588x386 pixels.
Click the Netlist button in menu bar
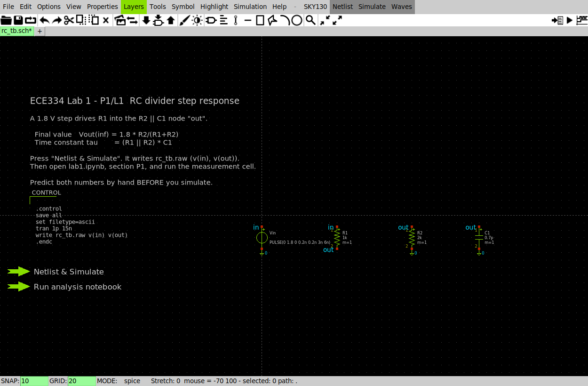point(343,7)
